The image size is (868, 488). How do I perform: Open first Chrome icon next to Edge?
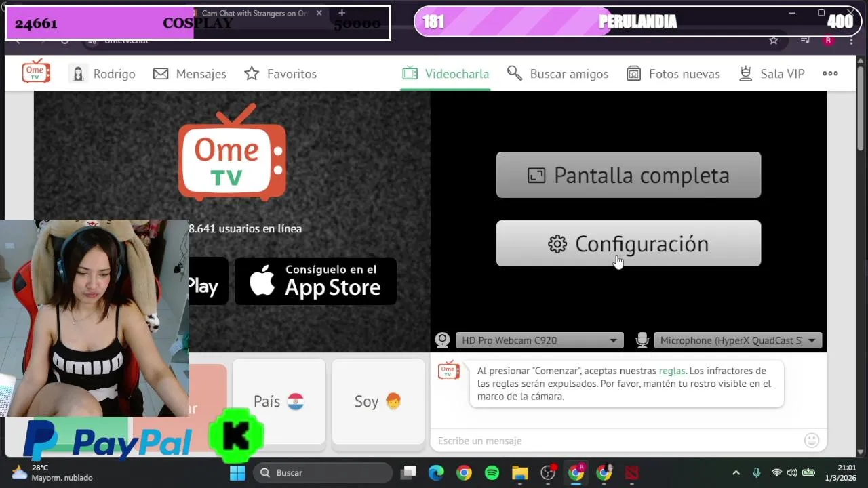point(464,472)
